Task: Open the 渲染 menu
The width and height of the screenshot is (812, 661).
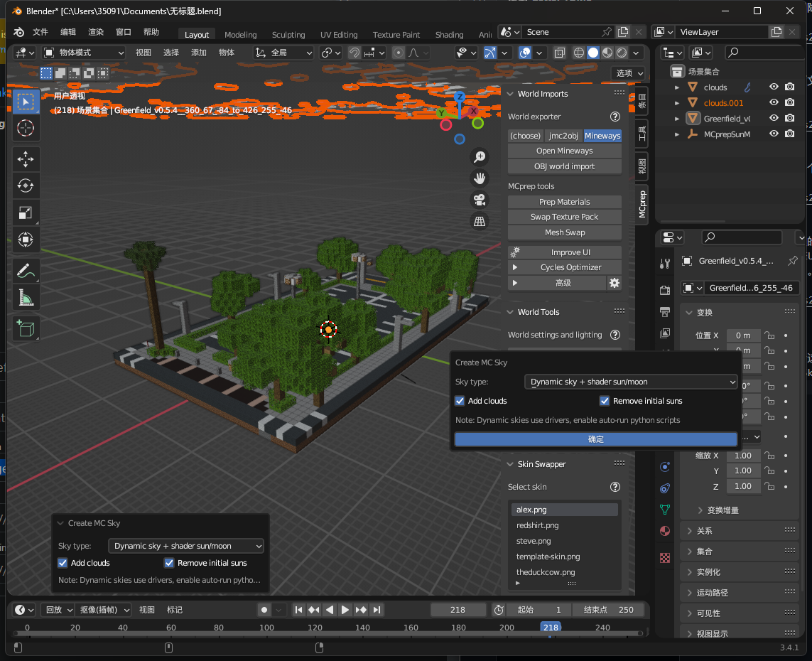Action: pos(96,32)
